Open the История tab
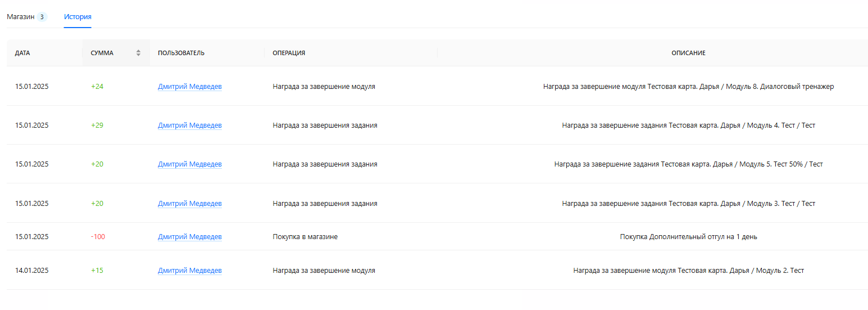 point(78,17)
